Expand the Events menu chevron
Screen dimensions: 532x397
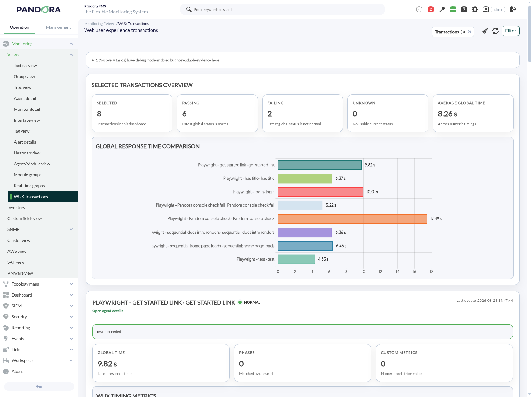[71, 339]
